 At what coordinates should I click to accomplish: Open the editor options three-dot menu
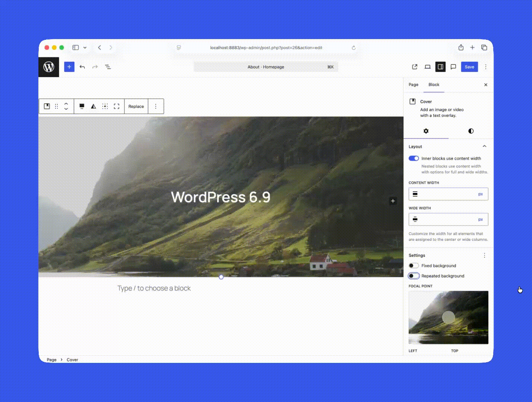click(485, 67)
